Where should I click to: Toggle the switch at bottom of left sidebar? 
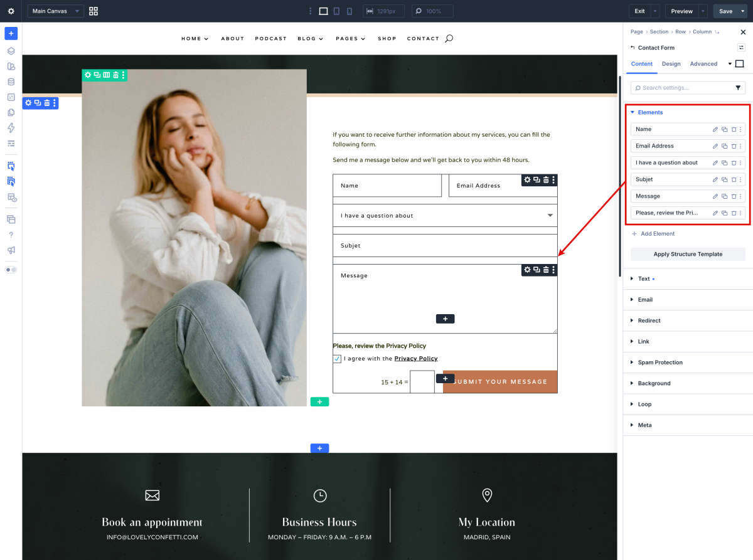click(11, 270)
